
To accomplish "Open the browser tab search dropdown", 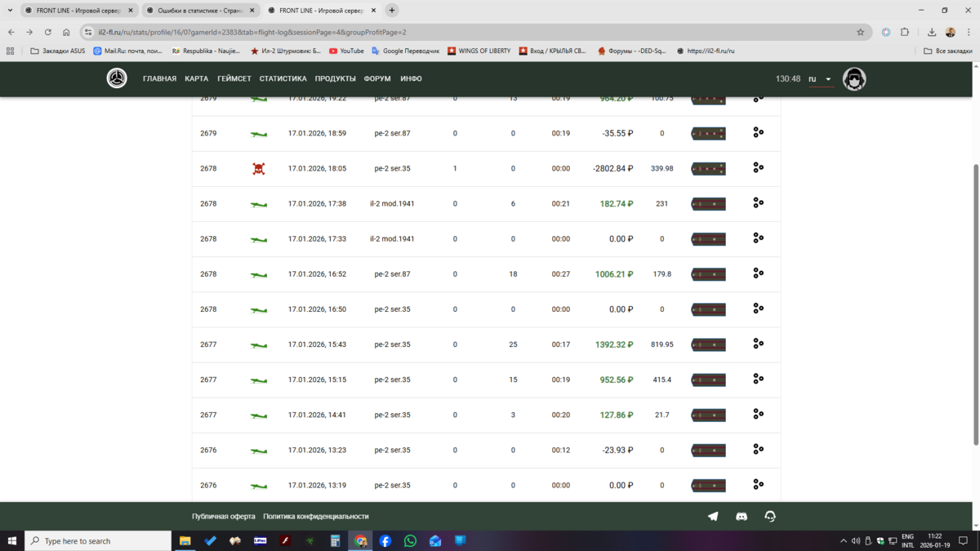I will pyautogui.click(x=10, y=11).
